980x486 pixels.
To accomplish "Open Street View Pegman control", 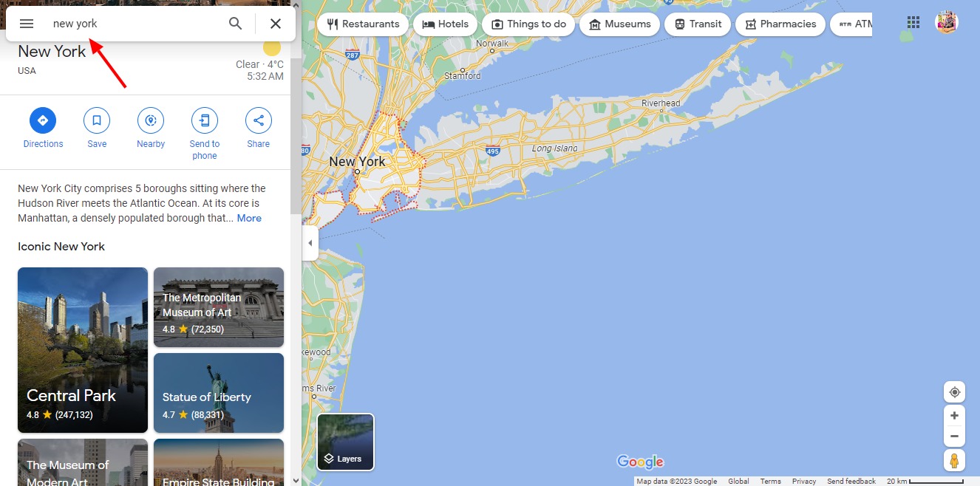I will (954, 461).
